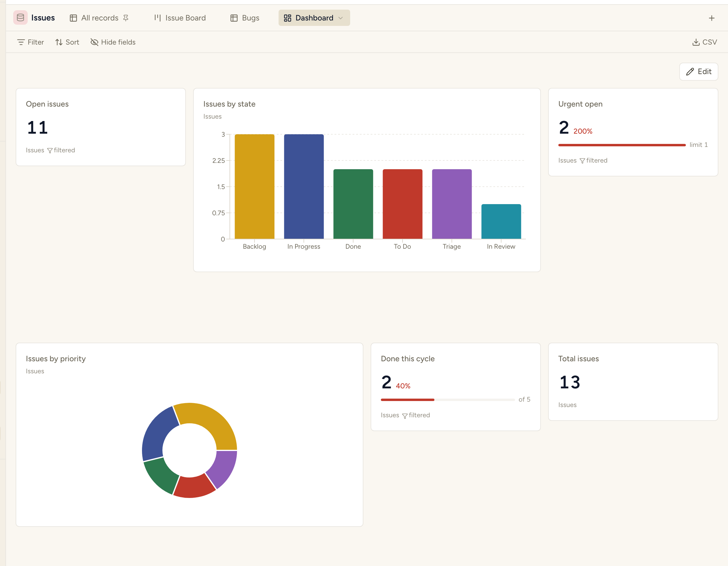The height and width of the screenshot is (566, 728).
Task: Click filter funnel icon in Urgent open card
Action: coord(582,161)
